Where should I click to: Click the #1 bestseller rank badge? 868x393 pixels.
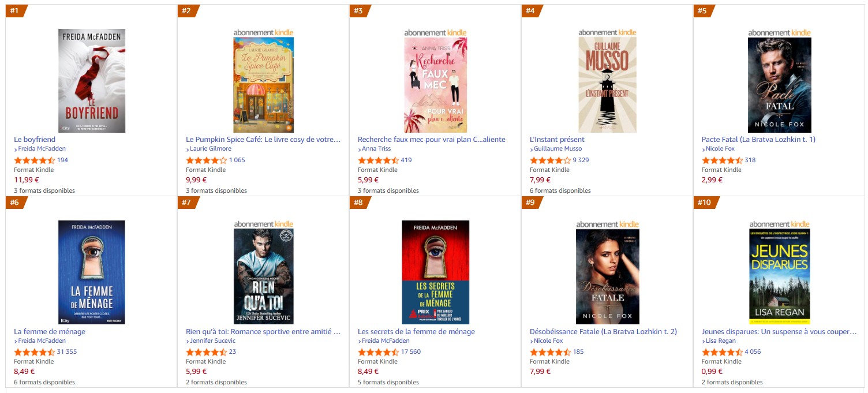pos(16,11)
